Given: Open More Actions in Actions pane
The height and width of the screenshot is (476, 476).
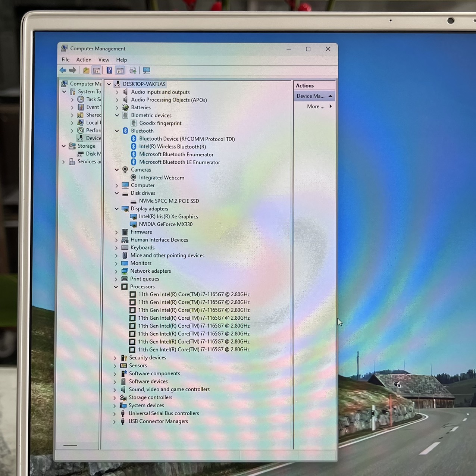Looking at the screenshot, I should click(319, 107).
